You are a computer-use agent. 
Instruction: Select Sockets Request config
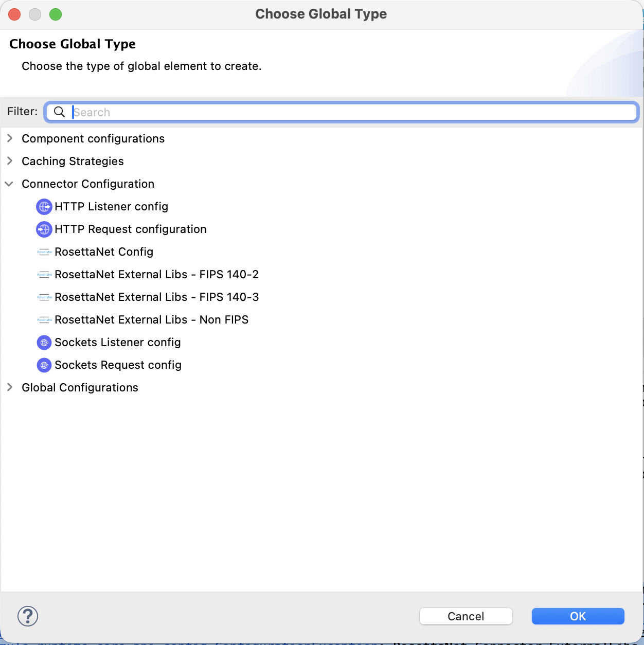[x=118, y=365]
